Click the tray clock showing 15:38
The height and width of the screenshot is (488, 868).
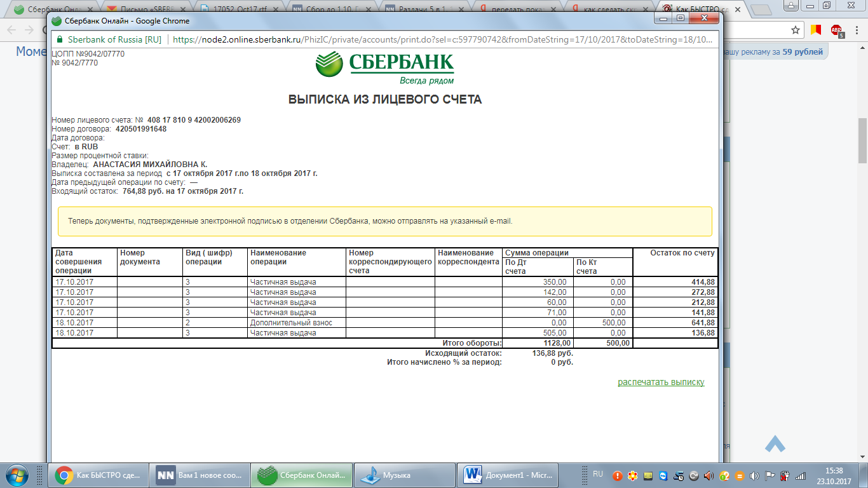pos(834,475)
